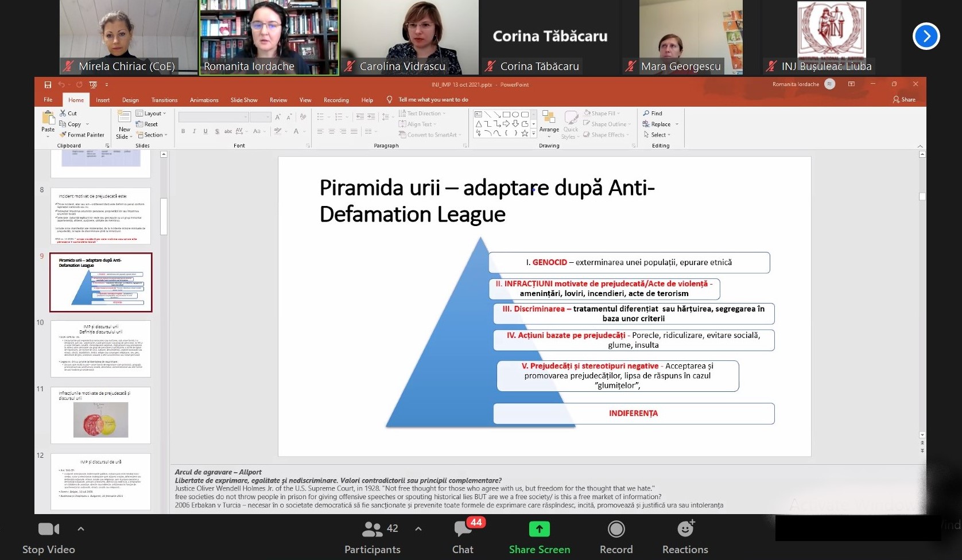Align text right in Paragraph group
962x560 pixels.
click(343, 131)
